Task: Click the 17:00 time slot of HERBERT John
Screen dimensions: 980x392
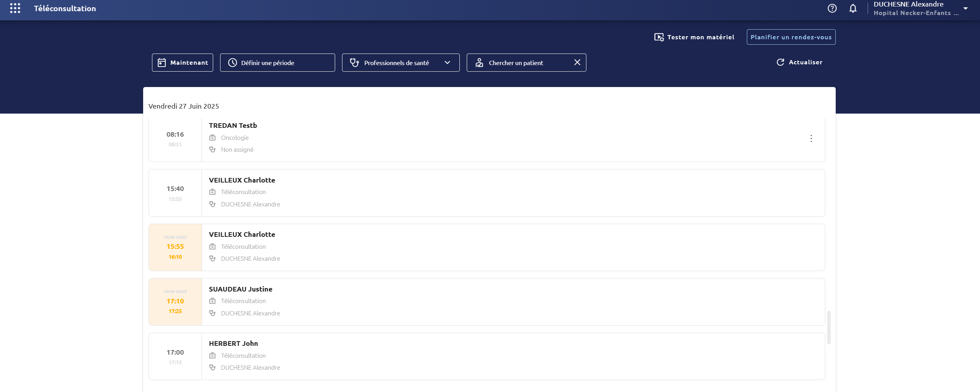Action: [175, 352]
